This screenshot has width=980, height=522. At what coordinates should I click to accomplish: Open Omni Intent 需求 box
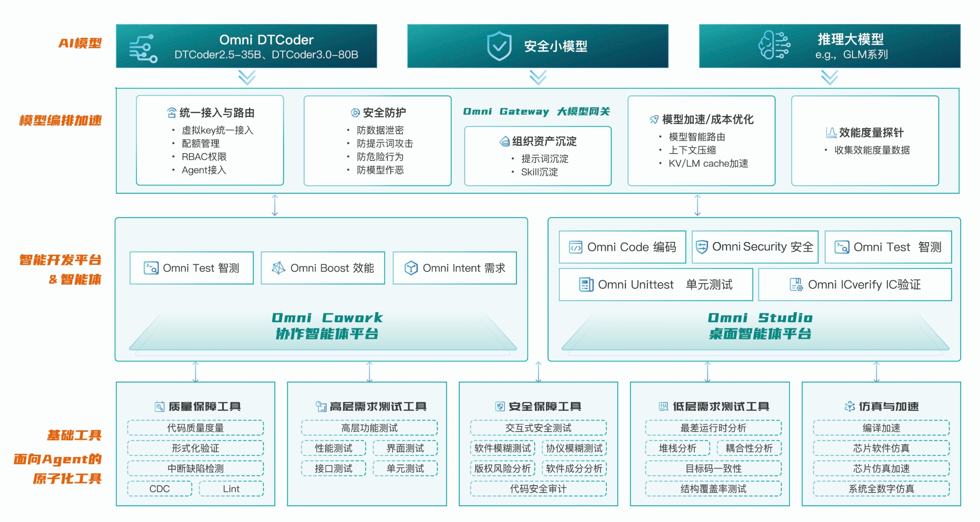coord(455,268)
